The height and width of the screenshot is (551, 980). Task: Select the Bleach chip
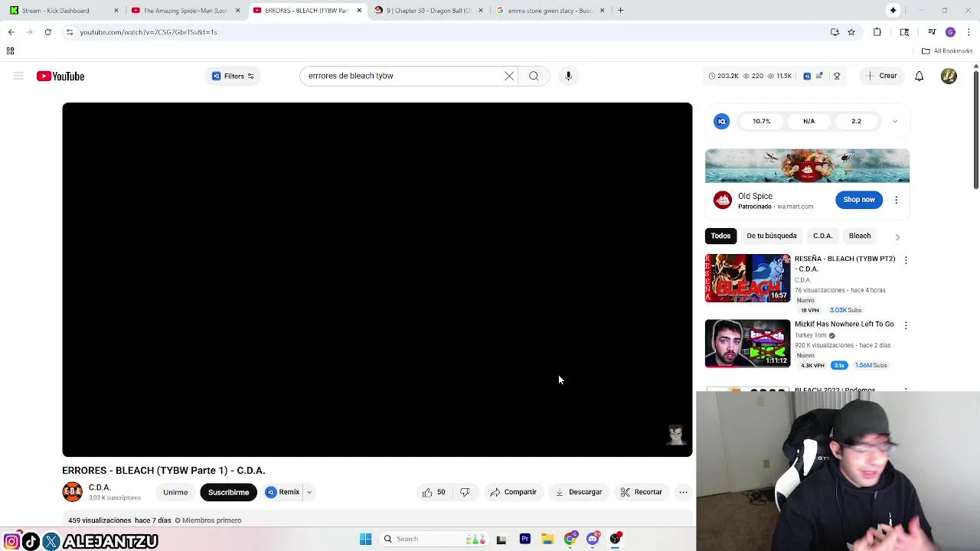860,236
